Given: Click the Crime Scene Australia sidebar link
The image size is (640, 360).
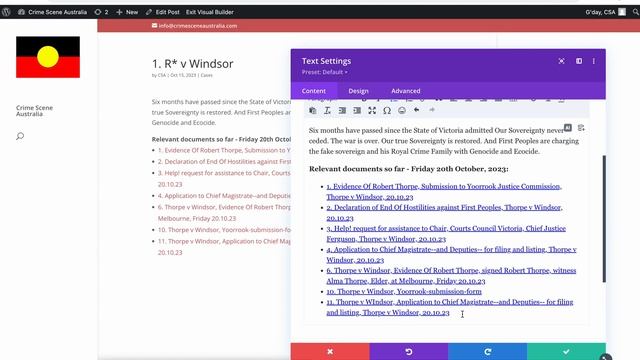Looking at the screenshot, I should pos(34,111).
